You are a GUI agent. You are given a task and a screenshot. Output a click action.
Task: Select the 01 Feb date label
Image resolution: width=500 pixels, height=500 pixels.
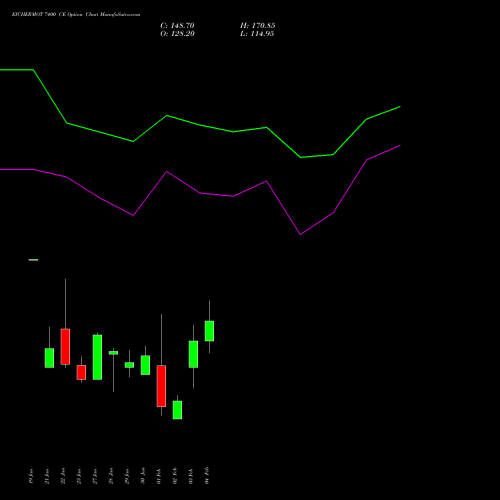[159, 476]
